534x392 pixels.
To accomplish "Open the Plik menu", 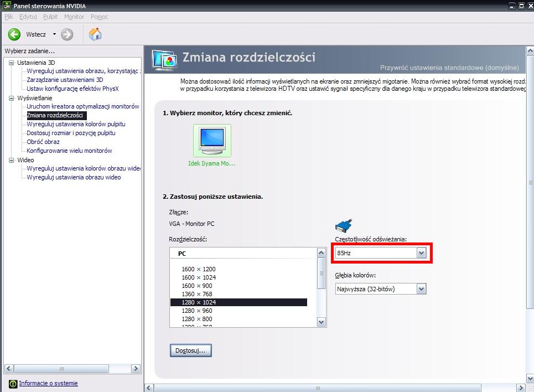I will coord(9,17).
